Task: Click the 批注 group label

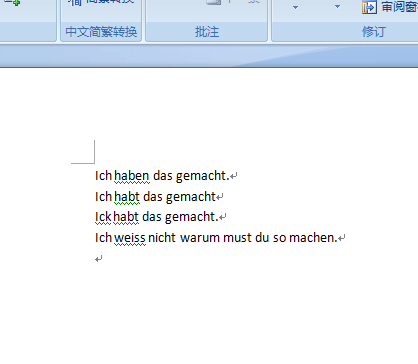Action: (x=207, y=32)
